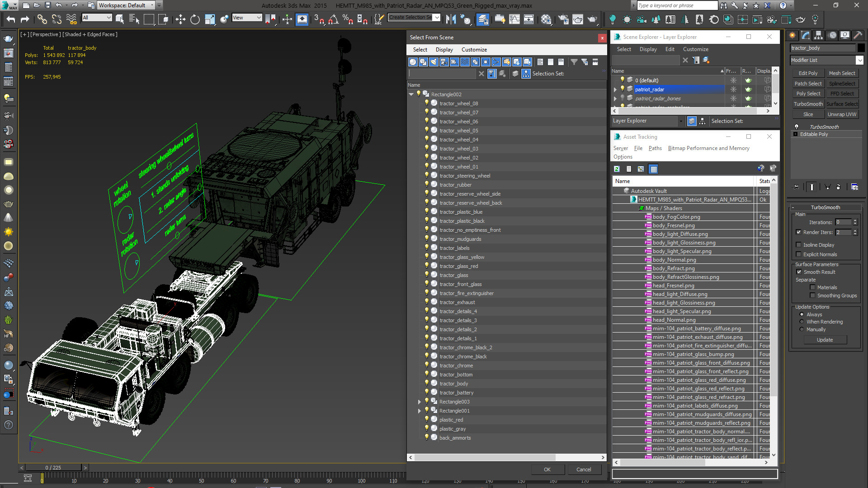Expand the patriot_radar layer
The image size is (868, 488).
pos(615,89)
